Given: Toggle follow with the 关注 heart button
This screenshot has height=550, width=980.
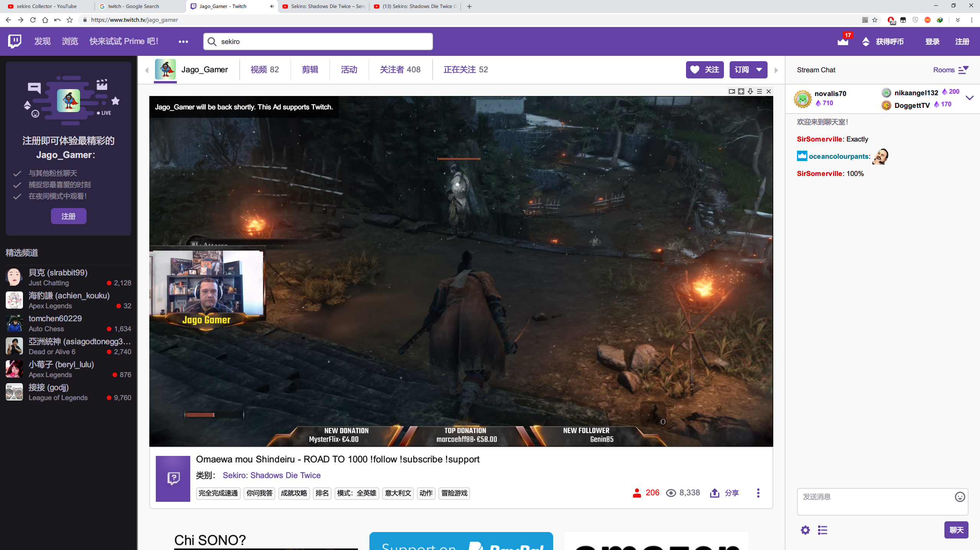Looking at the screenshot, I should click(705, 70).
